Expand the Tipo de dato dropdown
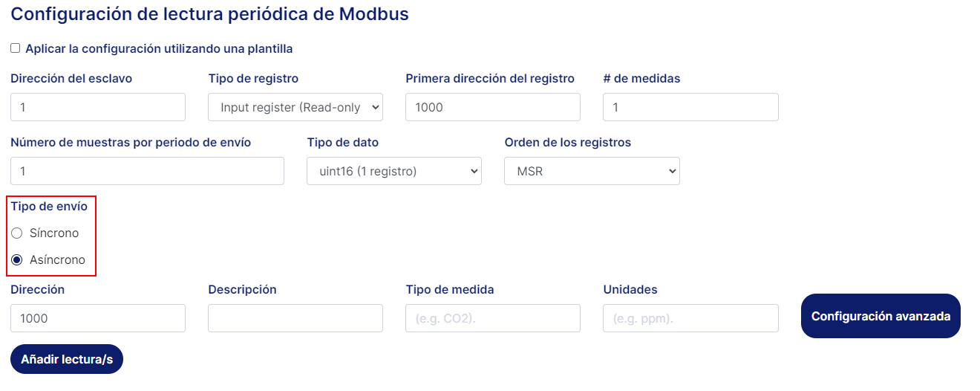 tap(393, 171)
